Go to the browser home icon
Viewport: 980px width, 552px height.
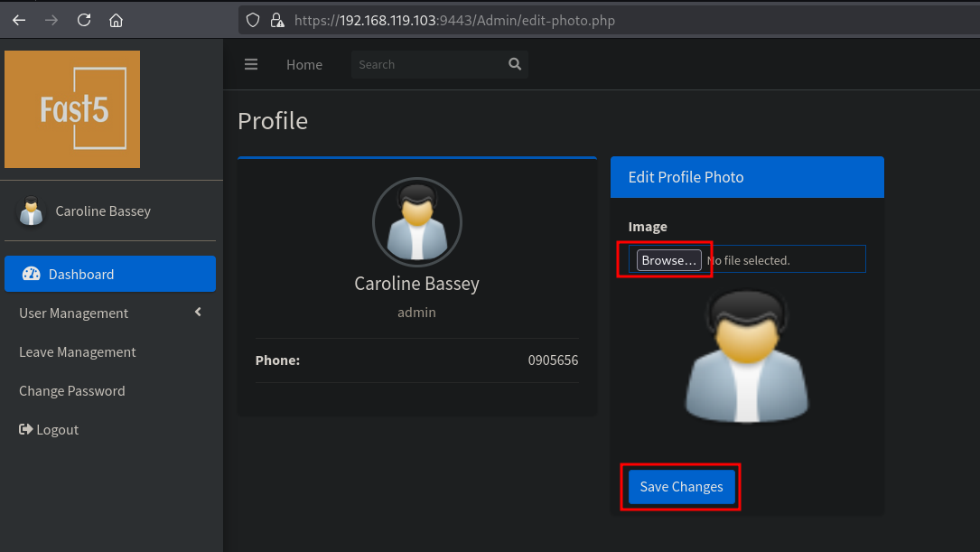point(116,20)
